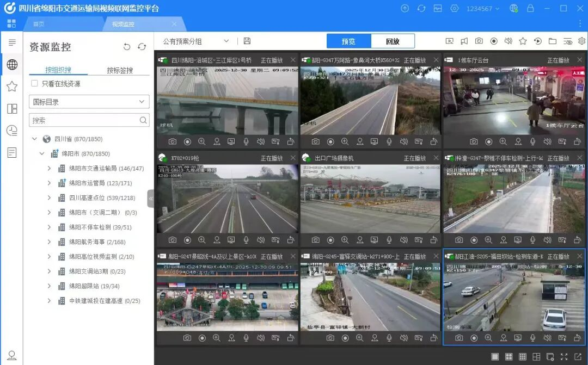The width and height of the screenshot is (588, 365).
Task: Open the favorites star in left sidebar
Action: 11,86
